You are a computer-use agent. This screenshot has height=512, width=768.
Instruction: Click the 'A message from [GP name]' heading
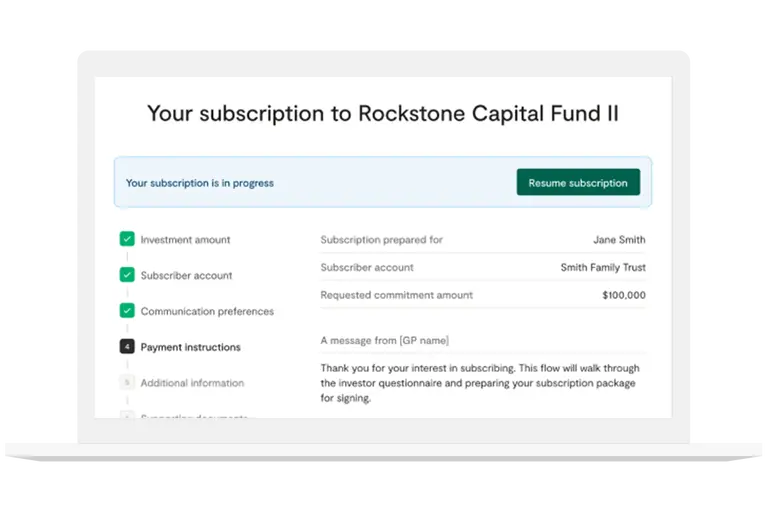point(384,341)
